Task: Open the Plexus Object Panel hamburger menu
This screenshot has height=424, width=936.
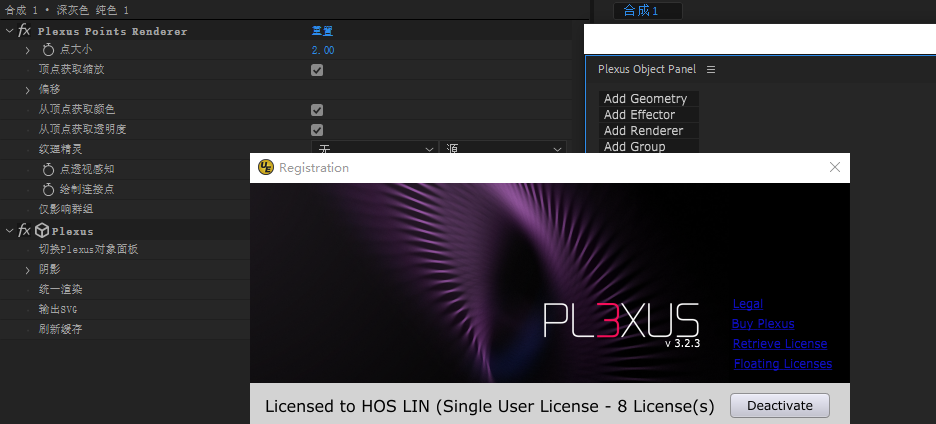Action: [711, 70]
